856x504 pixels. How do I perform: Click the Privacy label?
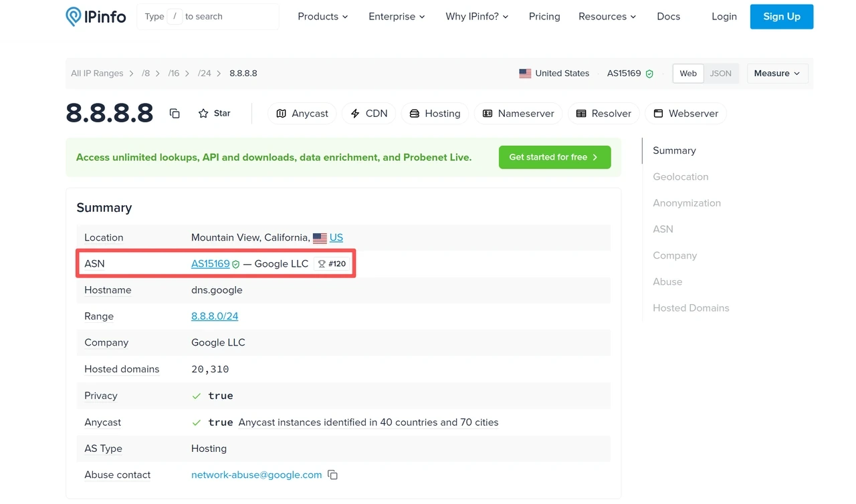pos(100,396)
